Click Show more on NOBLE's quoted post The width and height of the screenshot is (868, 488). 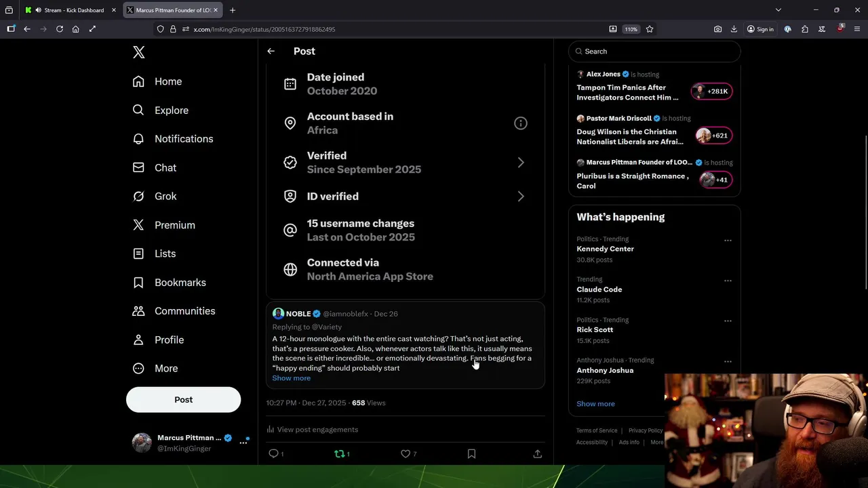(291, 378)
